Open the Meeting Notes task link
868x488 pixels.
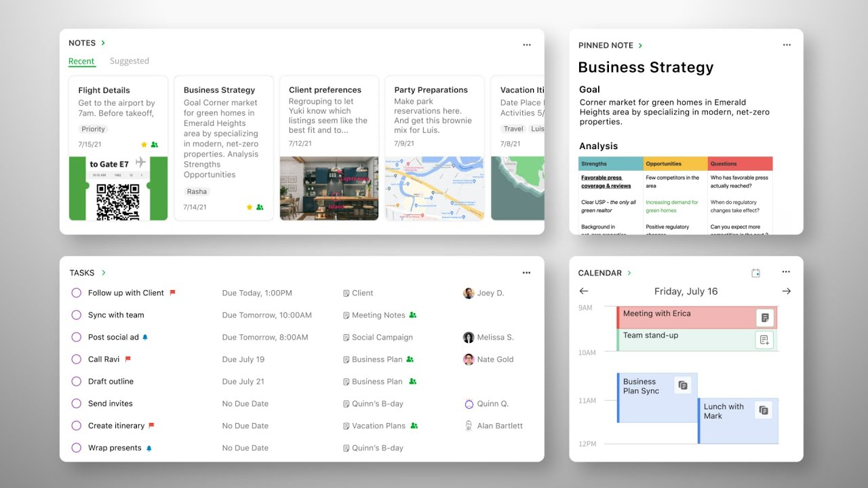[378, 315]
